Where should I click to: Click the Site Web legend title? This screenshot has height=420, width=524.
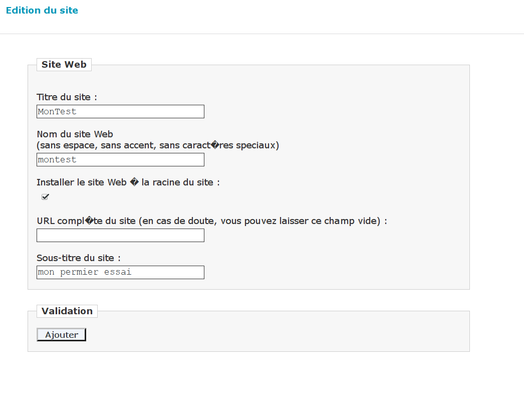point(64,65)
